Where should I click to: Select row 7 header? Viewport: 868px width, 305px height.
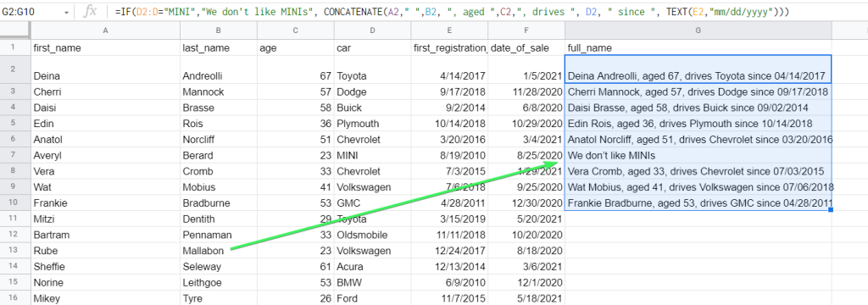click(15, 155)
